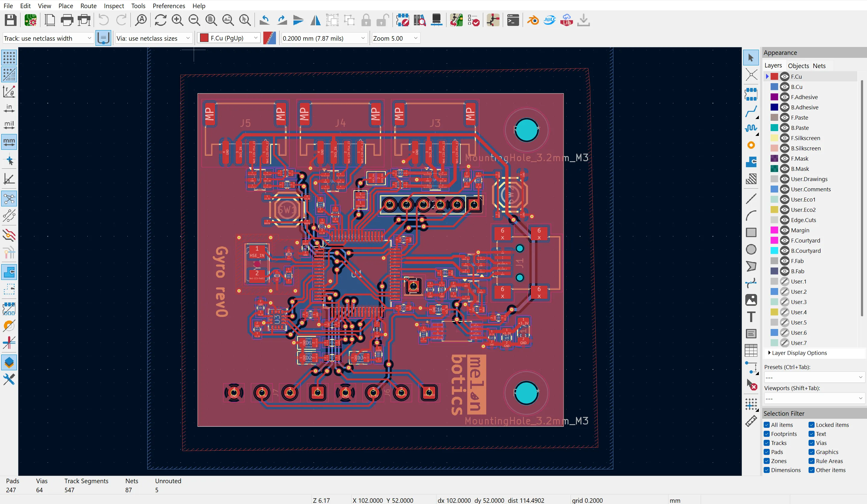Open the Place menu
The image size is (867, 504).
65,6
